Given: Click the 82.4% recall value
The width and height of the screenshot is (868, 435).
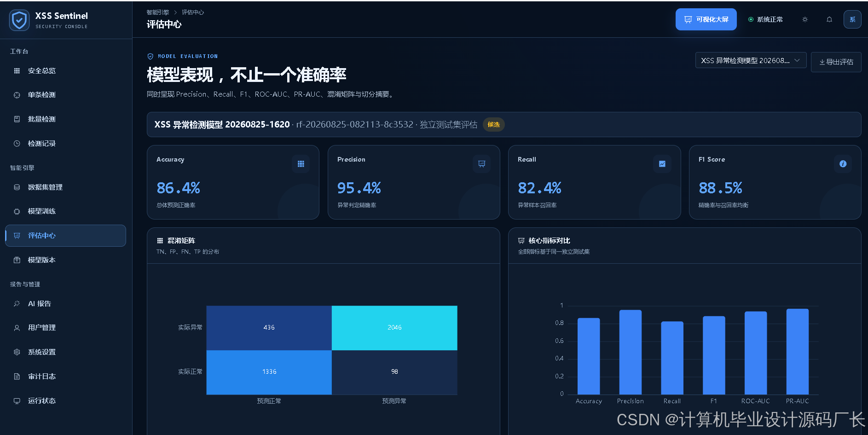Looking at the screenshot, I should coord(540,188).
